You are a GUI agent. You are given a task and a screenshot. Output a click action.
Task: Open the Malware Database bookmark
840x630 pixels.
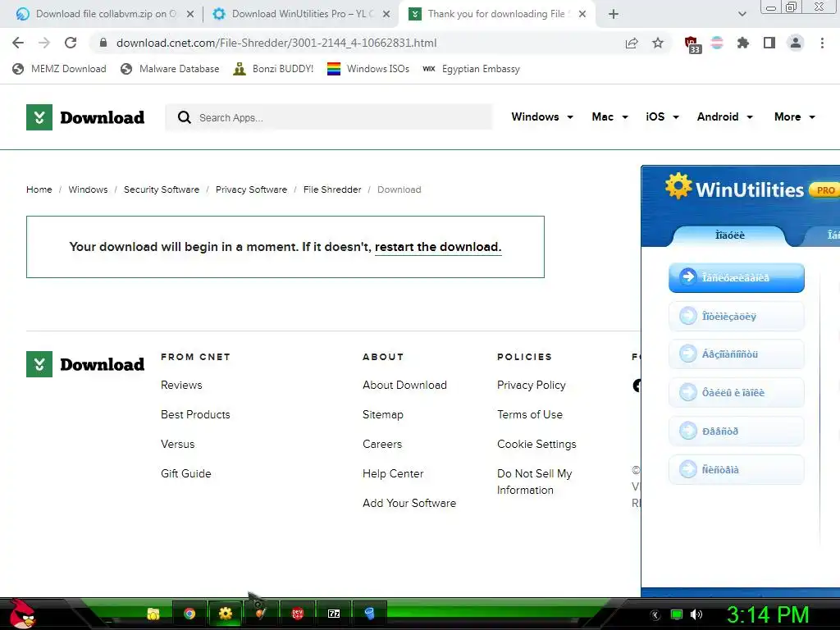point(170,69)
